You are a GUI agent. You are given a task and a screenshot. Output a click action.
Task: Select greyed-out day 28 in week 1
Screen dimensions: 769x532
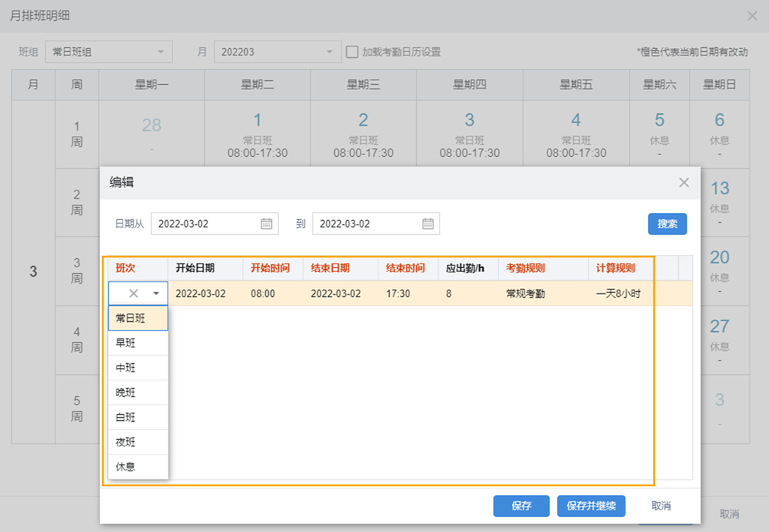point(152,135)
